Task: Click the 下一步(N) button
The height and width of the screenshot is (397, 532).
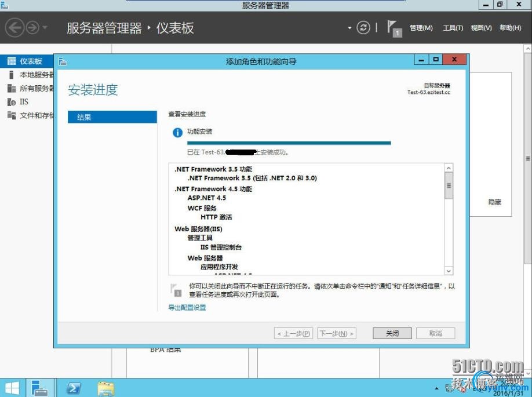Action: pos(337,333)
